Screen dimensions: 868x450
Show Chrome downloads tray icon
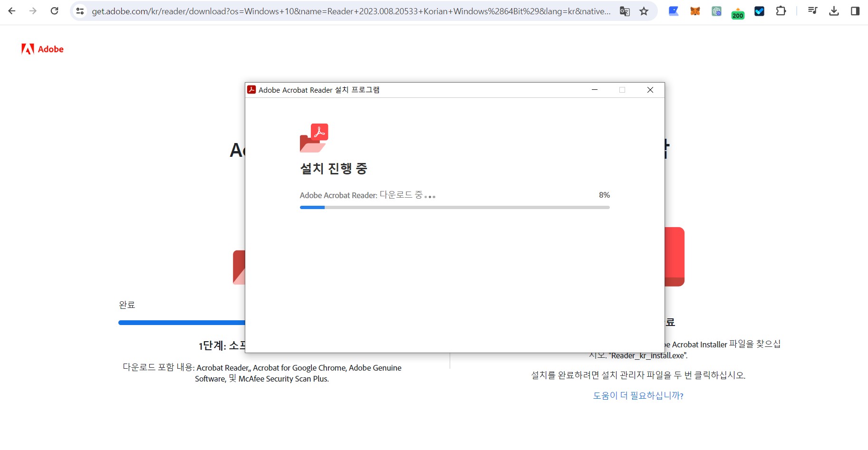834,11
